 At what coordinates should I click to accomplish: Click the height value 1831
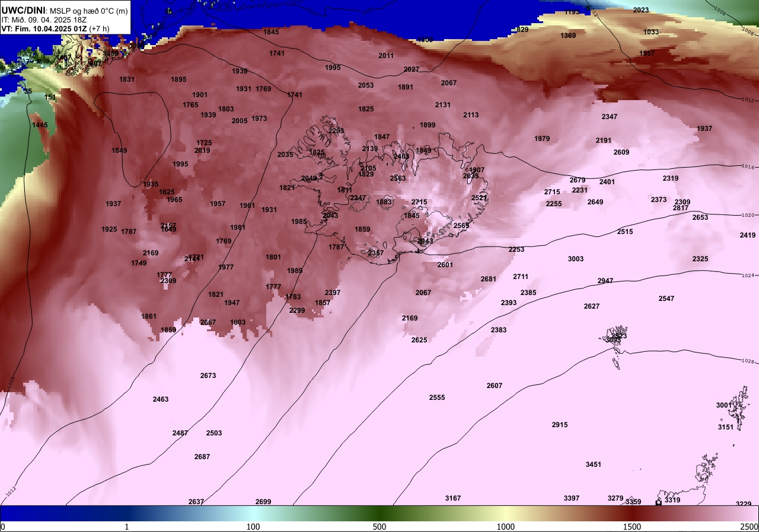pyautogui.click(x=127, y=79)
